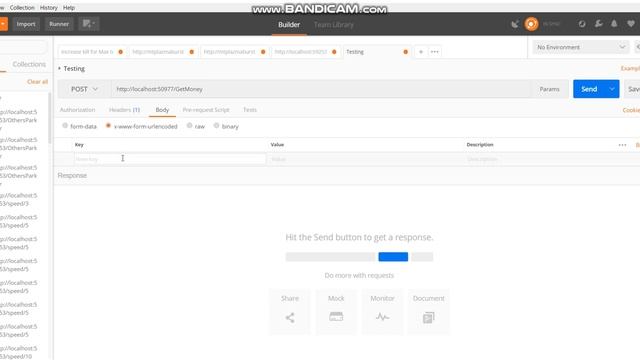Click the heart icon in the header
640x360 pixels.
click(x=631, y=24)
